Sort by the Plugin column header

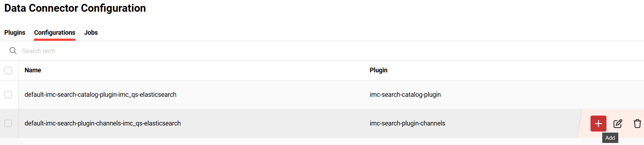(378, 70)
